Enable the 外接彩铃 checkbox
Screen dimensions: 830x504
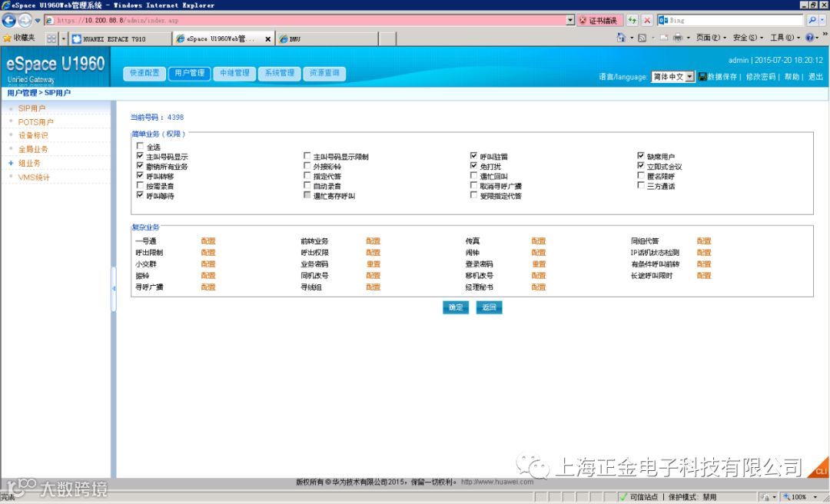(x=307, y=166)
